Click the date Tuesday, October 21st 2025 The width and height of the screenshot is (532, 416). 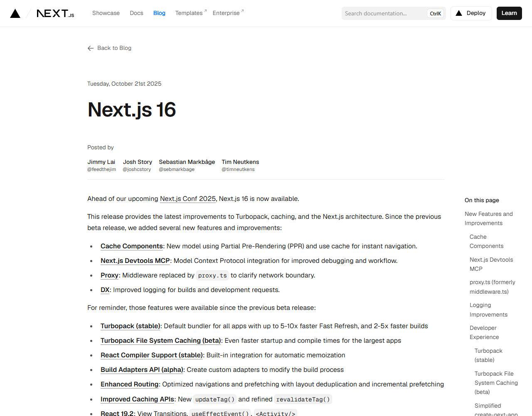[x=124, y=84]
